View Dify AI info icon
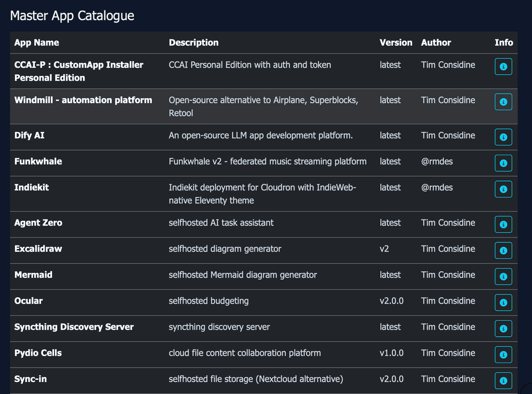 (503, 137)
